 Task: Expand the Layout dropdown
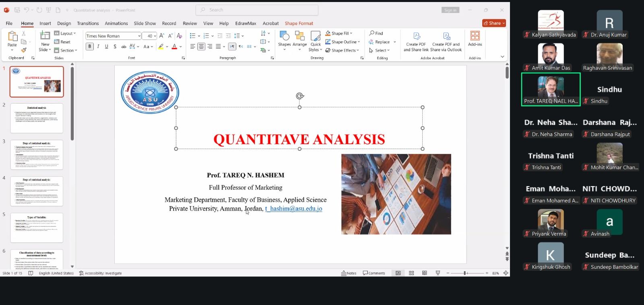tap(65, 33)
